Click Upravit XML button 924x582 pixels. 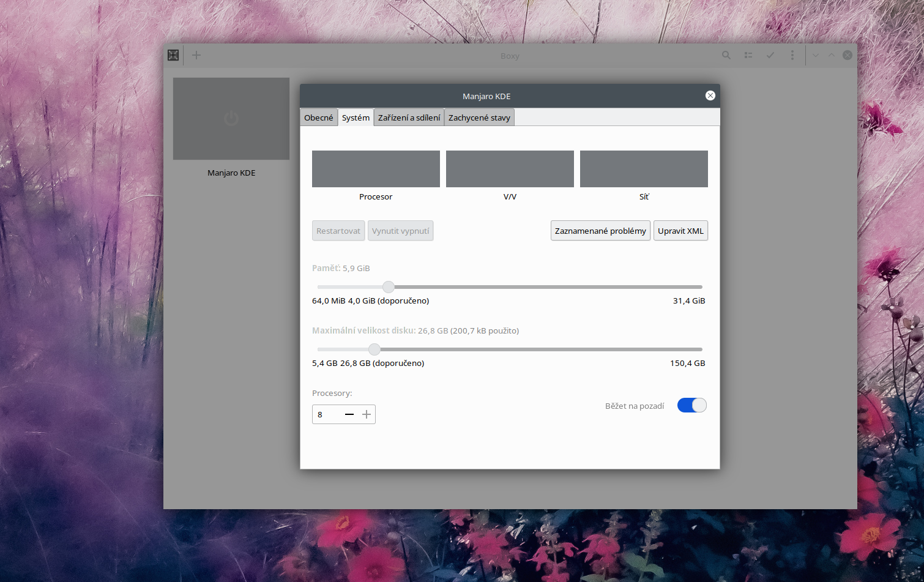680,231
